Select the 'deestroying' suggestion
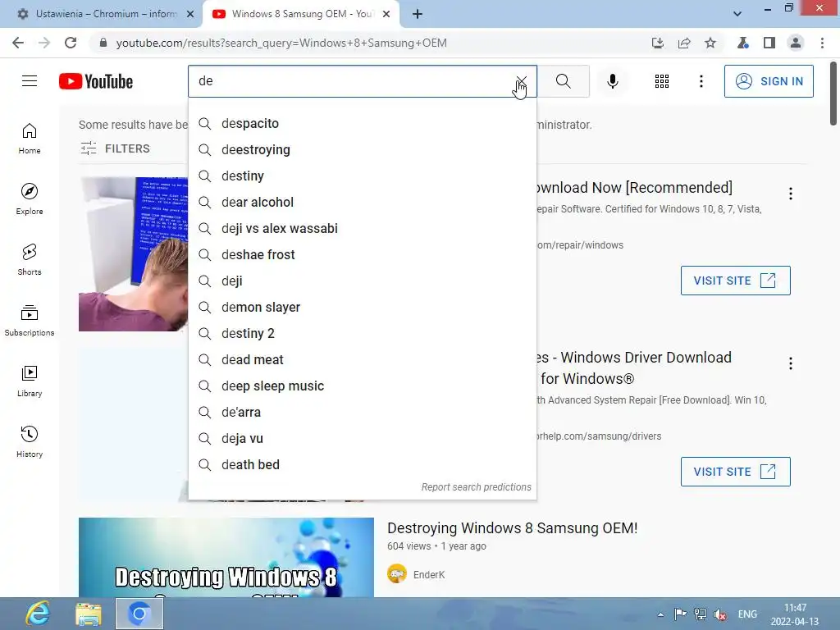The image size is (840, 630). (x=362, y=149)
